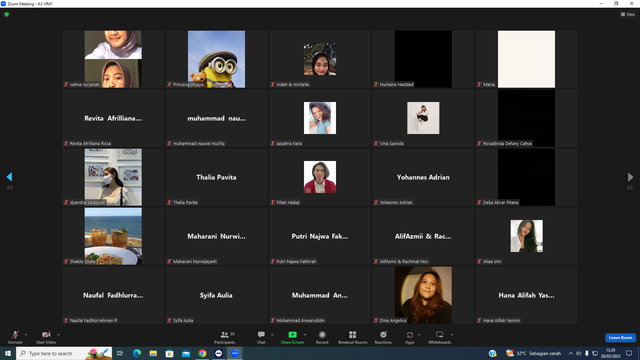Open Mail app from taskbar

coord(186,353)
